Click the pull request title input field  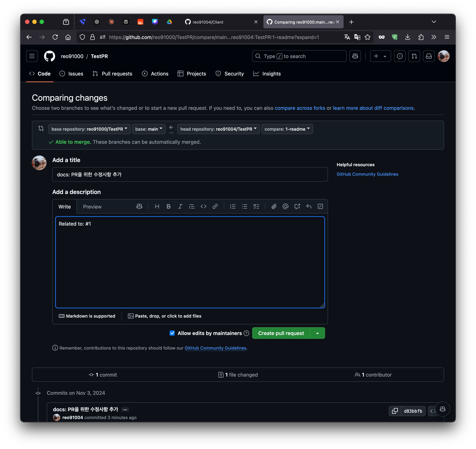[190, 174]
